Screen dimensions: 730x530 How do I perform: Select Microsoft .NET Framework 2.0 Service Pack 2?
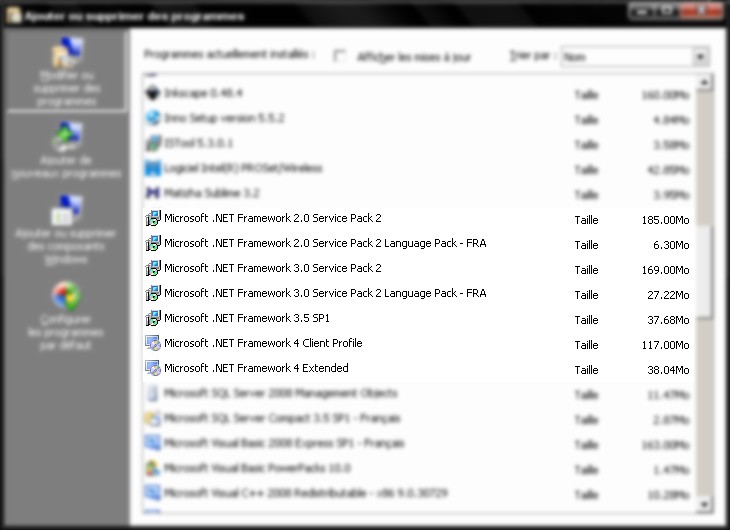pos(272,218)
